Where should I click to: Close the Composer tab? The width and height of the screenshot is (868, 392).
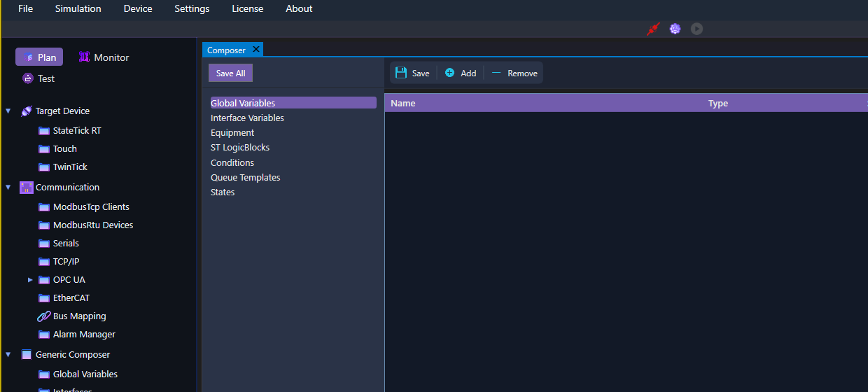click(256, 49)
